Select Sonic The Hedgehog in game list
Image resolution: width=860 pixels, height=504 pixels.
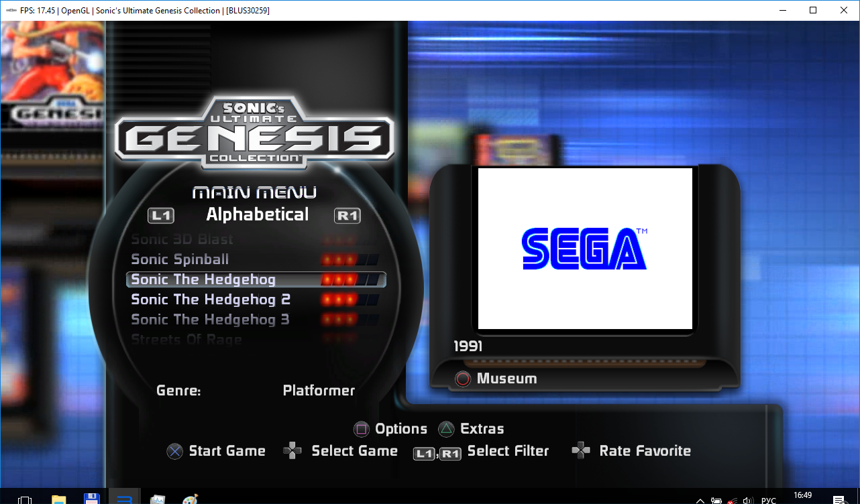(x=256, y=279)
